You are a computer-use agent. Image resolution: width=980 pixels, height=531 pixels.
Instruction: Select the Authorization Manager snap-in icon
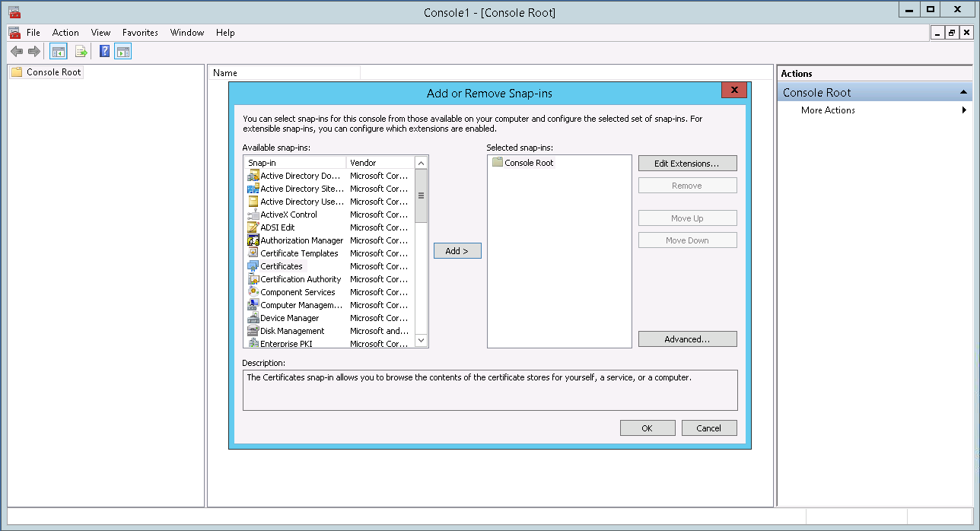click(x=253, y=240)
